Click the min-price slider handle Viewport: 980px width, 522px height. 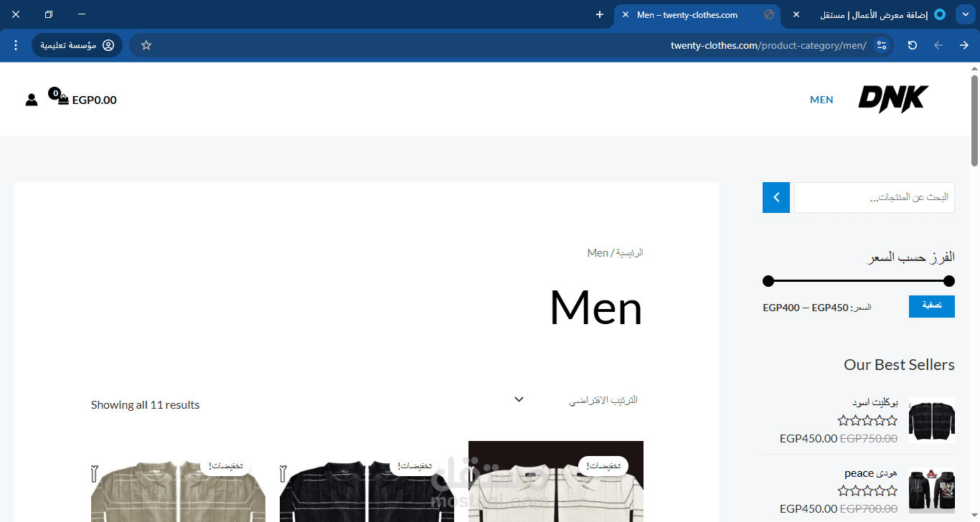[x=768, y=280]
